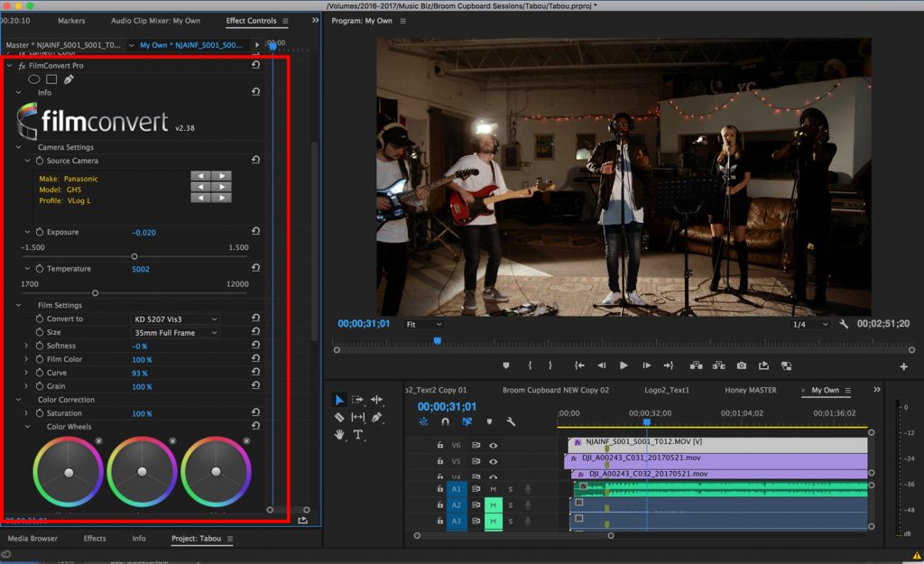
Task: Reset the Exposure parameter
Action: pos(256,233)
